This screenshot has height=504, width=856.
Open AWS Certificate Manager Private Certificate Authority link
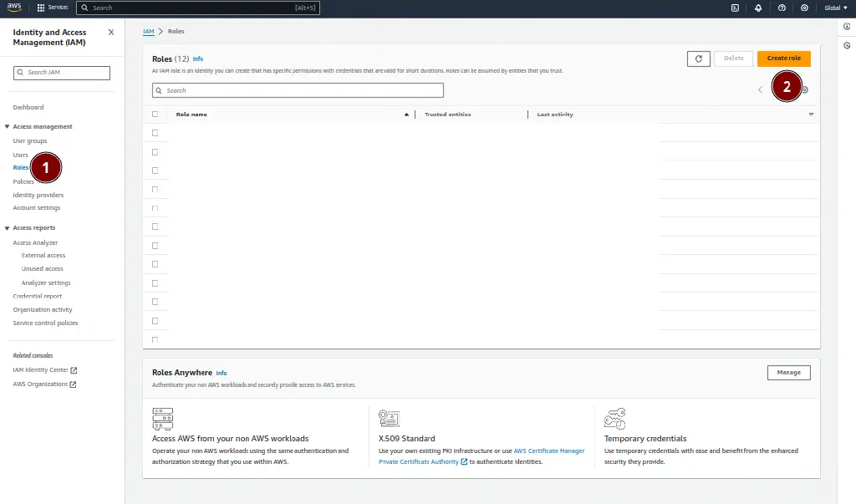[481, 456]
